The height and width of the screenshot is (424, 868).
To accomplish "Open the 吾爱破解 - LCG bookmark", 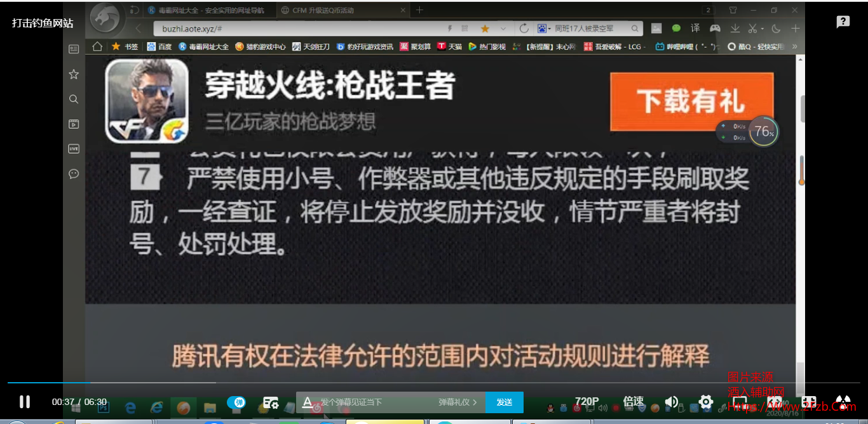I will click(614, 46).
